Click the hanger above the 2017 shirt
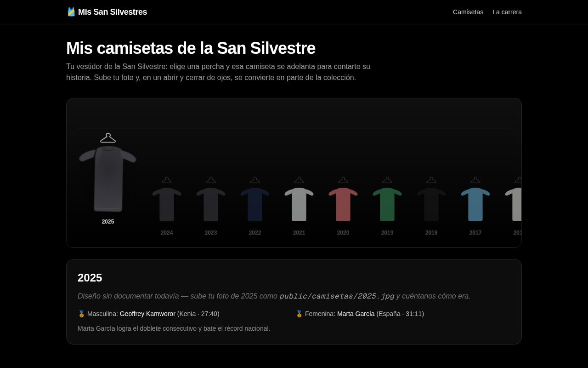 [475, 180]
